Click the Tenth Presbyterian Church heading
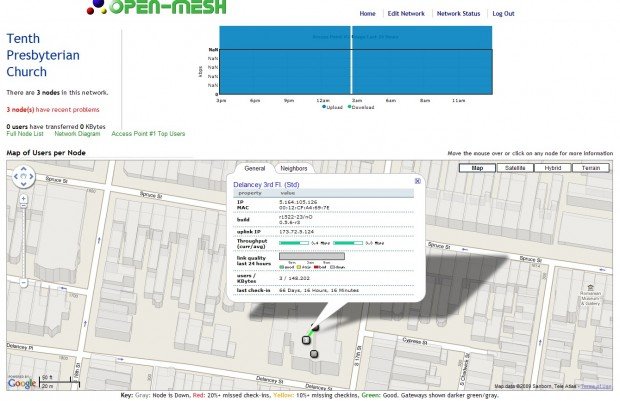Image resolution: width=620 pixels, height=401 pixels. [43, 55]
